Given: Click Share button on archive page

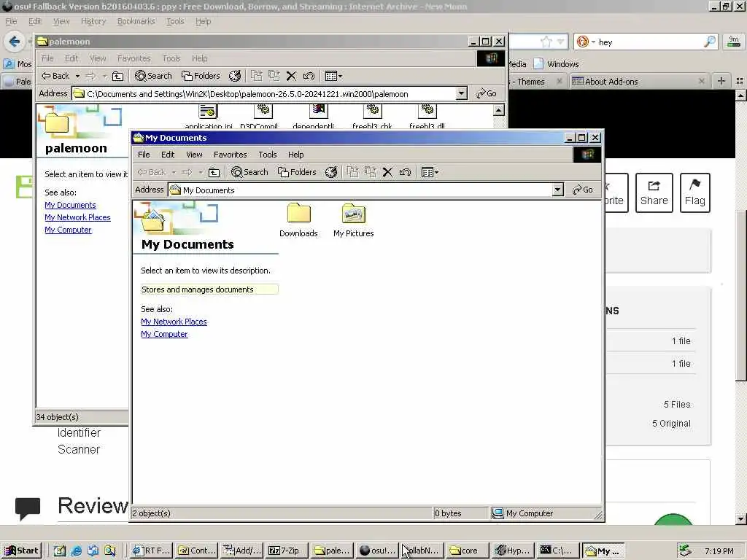Looking at the screenshot, I should 654,192.
